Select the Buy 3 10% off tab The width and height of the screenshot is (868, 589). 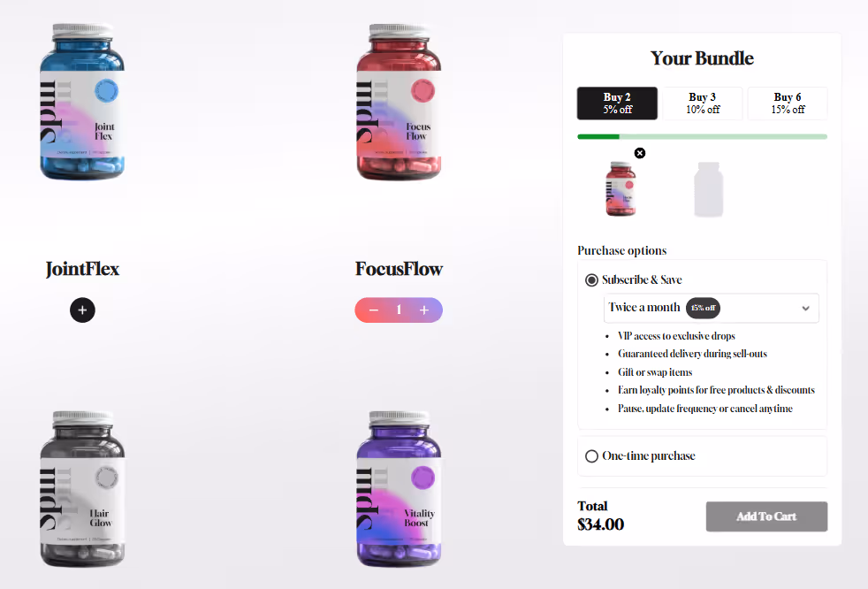pos(703,103)
